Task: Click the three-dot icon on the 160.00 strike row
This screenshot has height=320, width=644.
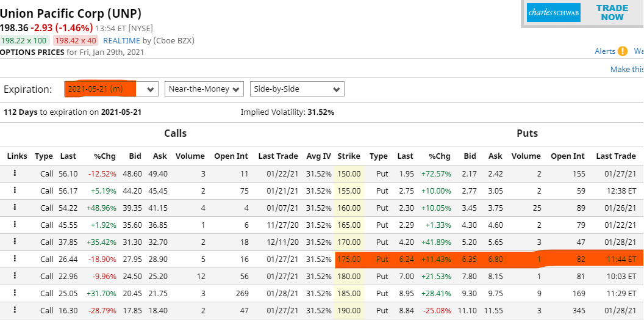Action: coord(15,208)
